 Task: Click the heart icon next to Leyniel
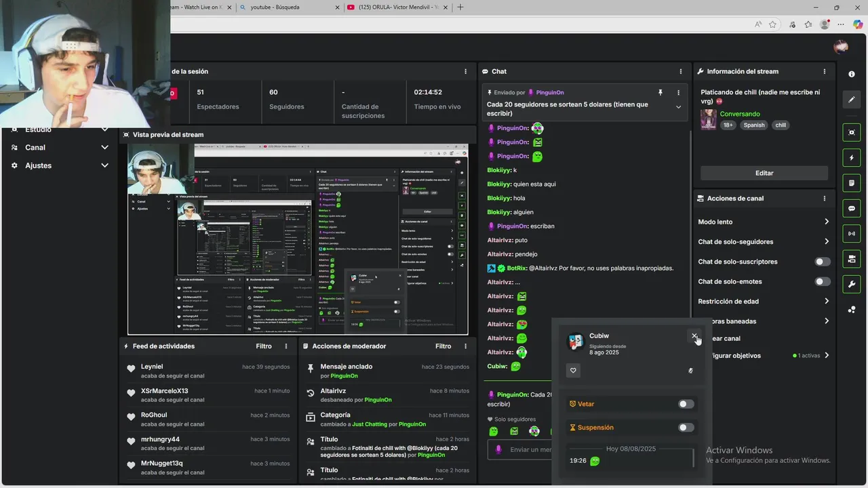(131, 369)
